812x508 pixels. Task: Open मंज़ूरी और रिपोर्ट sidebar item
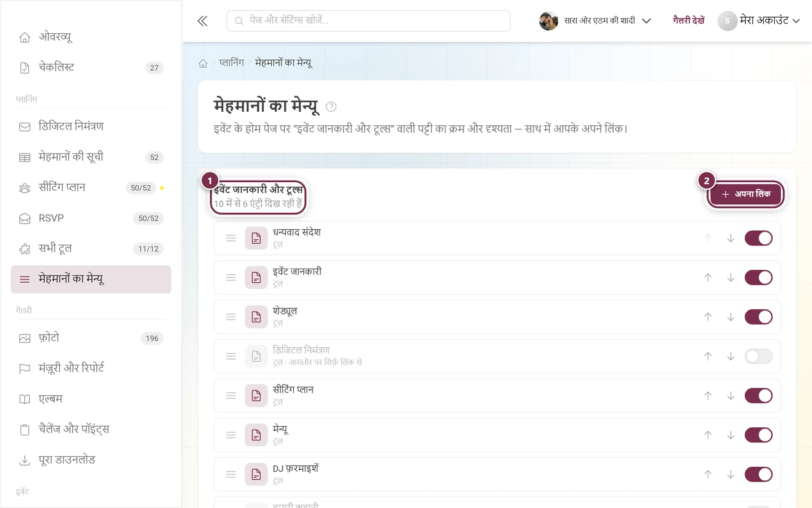pos(91,369)
